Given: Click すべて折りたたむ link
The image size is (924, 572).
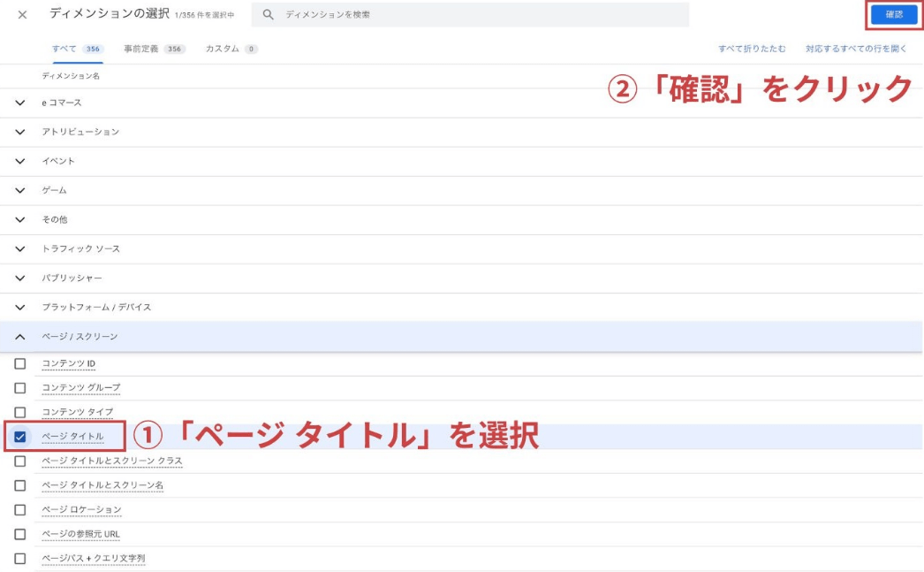Looking at the screenshot, I should (x=751, y=49).
